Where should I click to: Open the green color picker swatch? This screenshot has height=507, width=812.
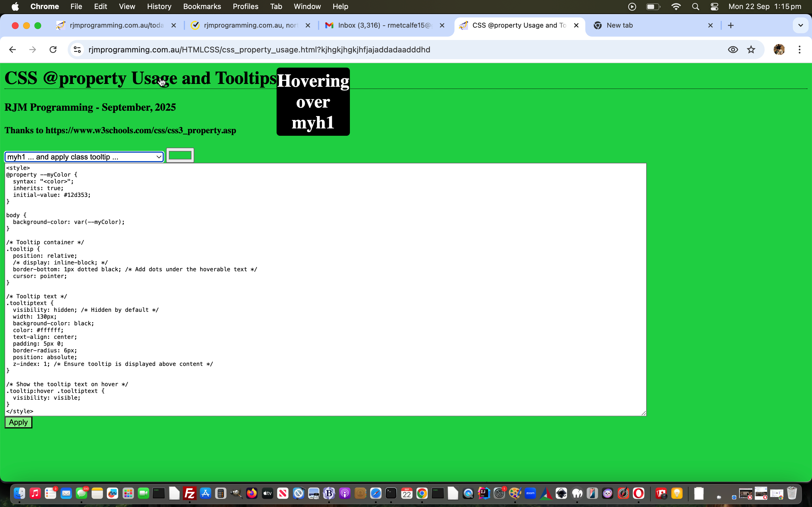click(180, 155)
